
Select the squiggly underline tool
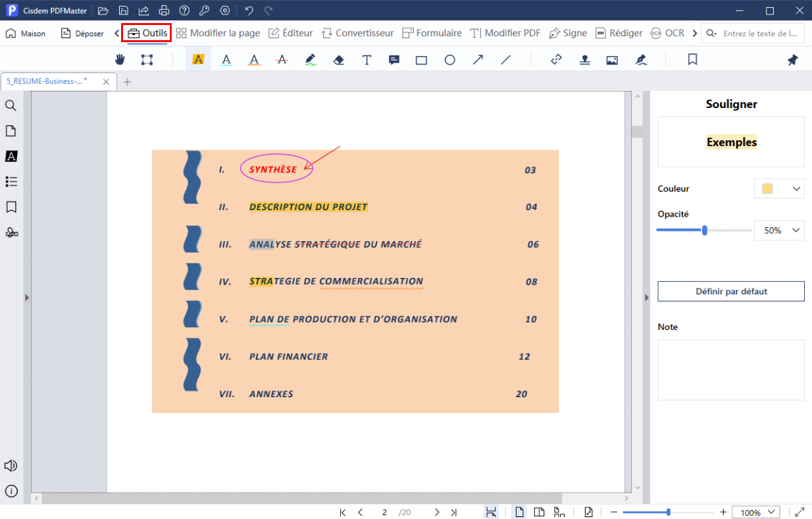(254, 59)
